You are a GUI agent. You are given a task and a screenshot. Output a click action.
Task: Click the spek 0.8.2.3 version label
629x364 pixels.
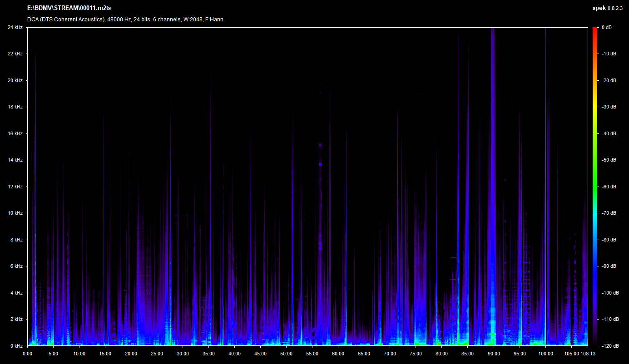tap(609, 8)
